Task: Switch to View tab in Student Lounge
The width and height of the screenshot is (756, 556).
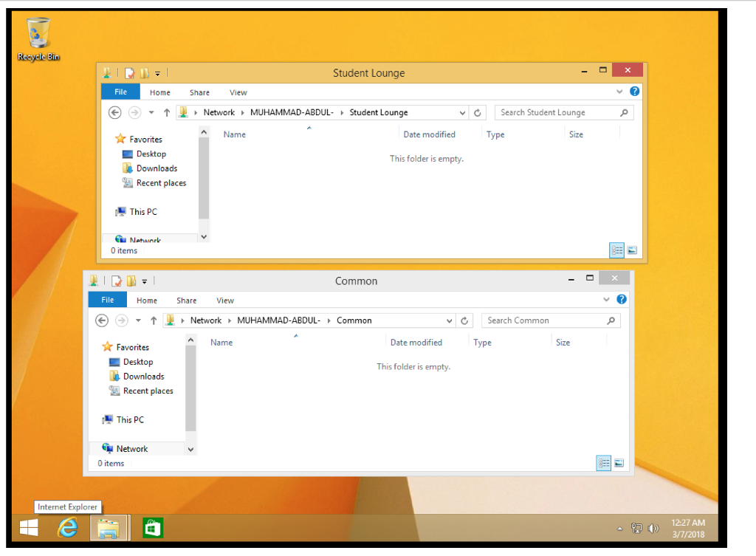Action: tap(238, 92)
